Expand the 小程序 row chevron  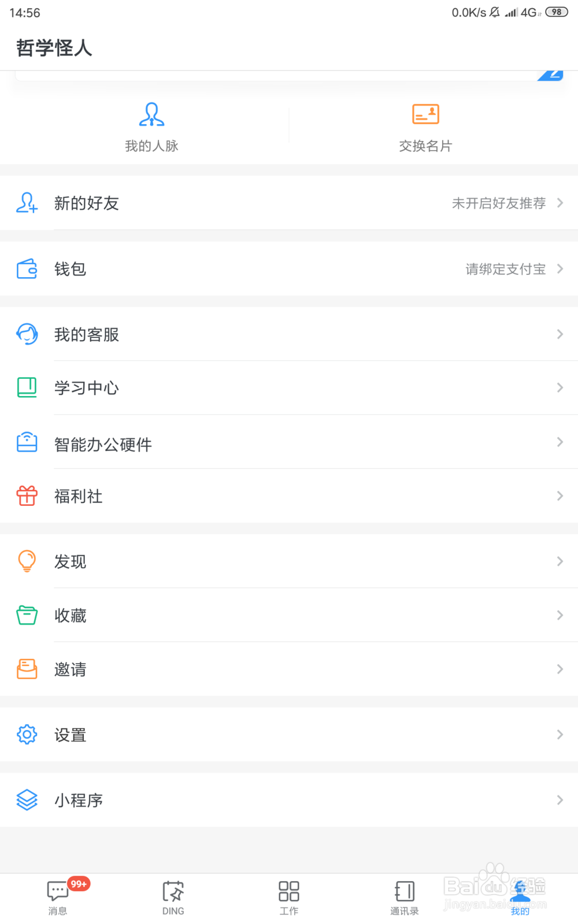[x=560, y=800]
